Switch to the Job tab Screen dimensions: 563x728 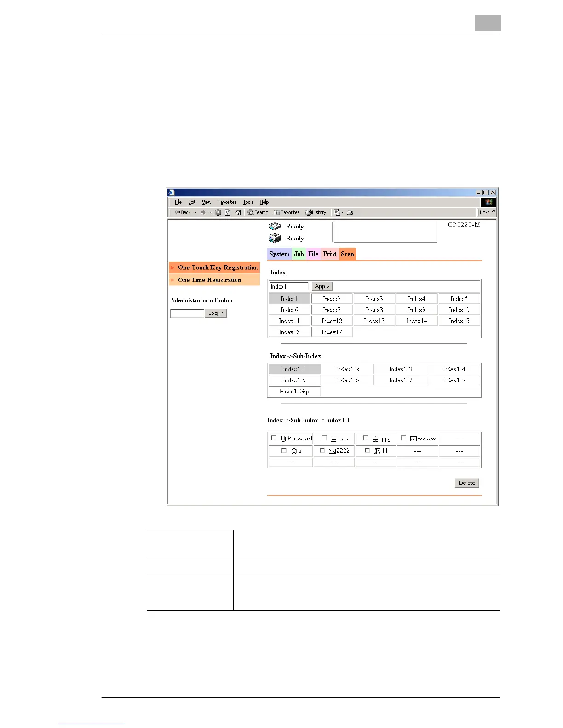(x=299, y=254)
